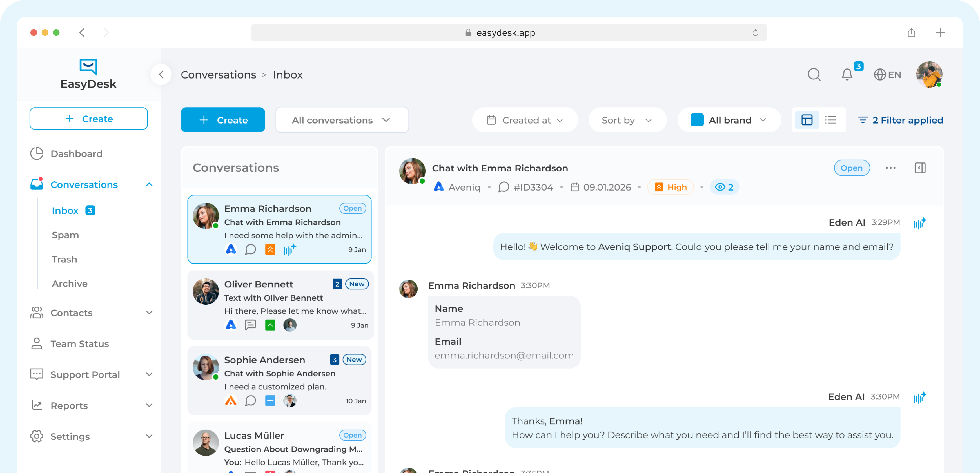The height and width of the screenshot is (473, 980).
Task: Click blue priority icon on Sophie Andersen card
Action: click(270, 401)
